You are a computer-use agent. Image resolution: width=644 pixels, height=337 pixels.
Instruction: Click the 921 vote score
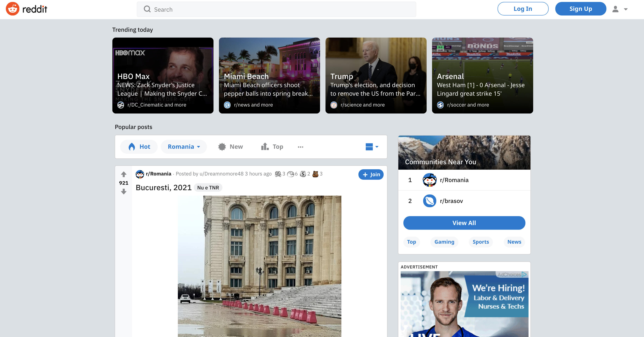point(123,183)
